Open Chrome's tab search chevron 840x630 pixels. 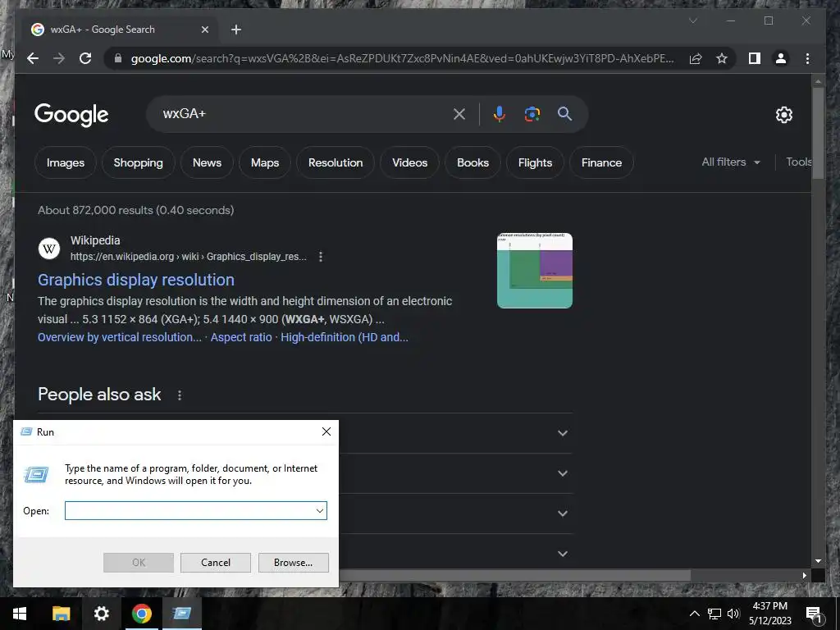pos(692,21)
